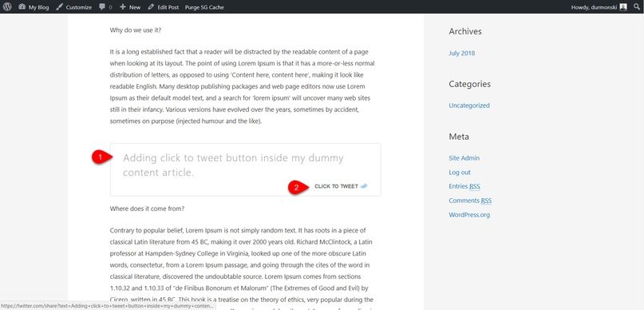This screenshot has height=310, width=644.
Task: Click the Categories widget heading
Action: (469, 84)
